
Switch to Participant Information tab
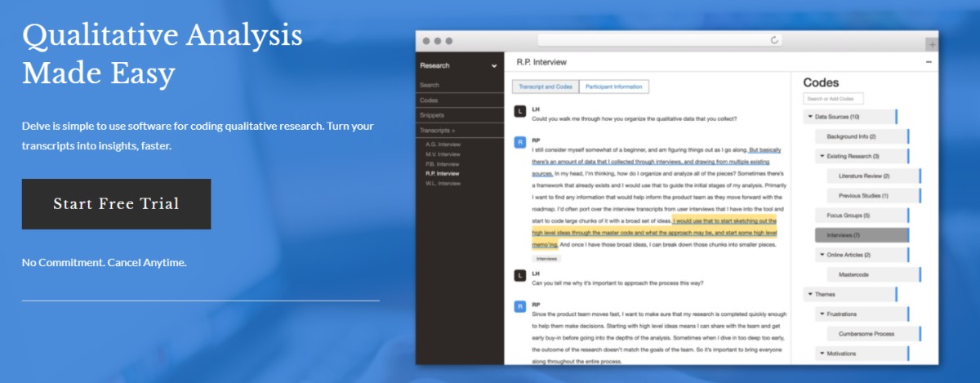(x=614, y=87)
